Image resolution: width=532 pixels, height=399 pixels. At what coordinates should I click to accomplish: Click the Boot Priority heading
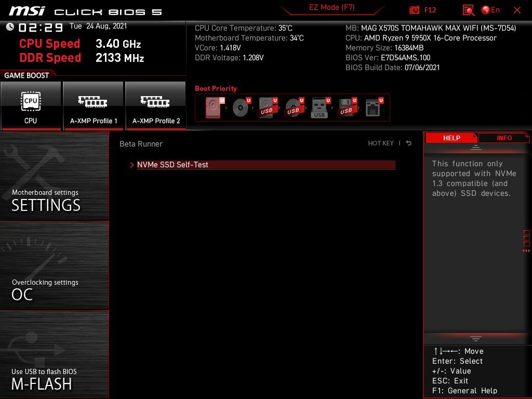pos(216,88)
